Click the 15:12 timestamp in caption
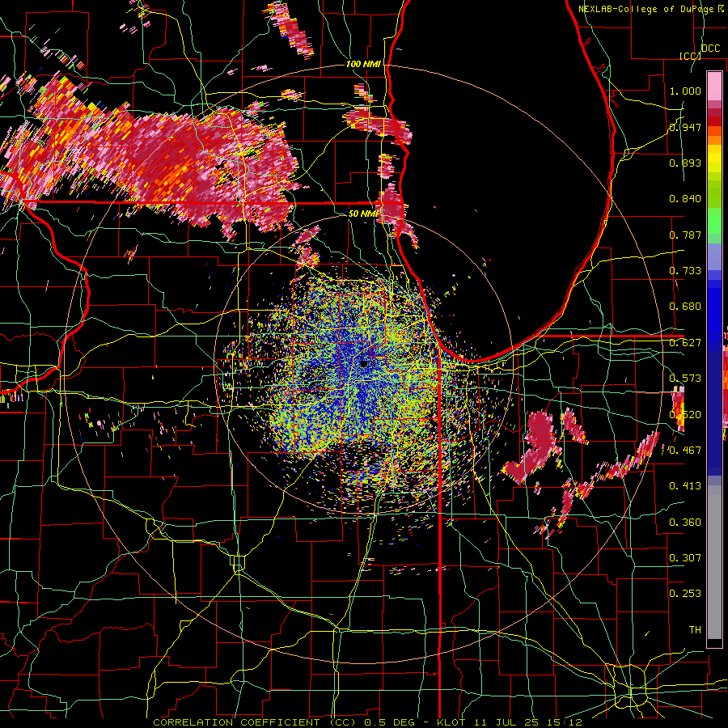Screen dimensions: 728x728 (565, 722)
